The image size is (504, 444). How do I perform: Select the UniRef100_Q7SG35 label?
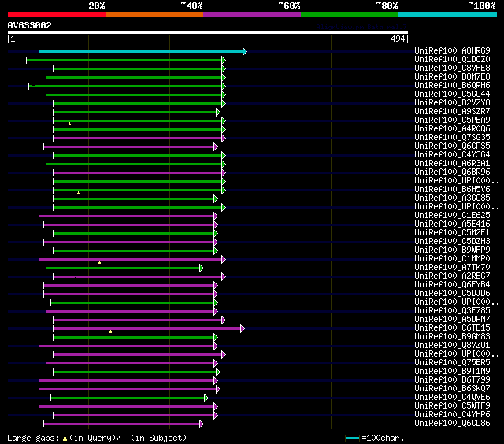click(452, 138)
